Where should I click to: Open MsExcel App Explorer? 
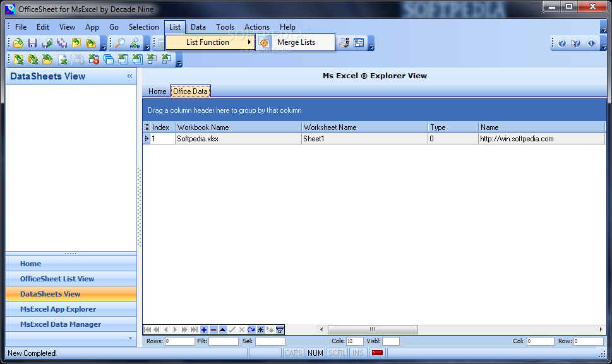(71, 309)
